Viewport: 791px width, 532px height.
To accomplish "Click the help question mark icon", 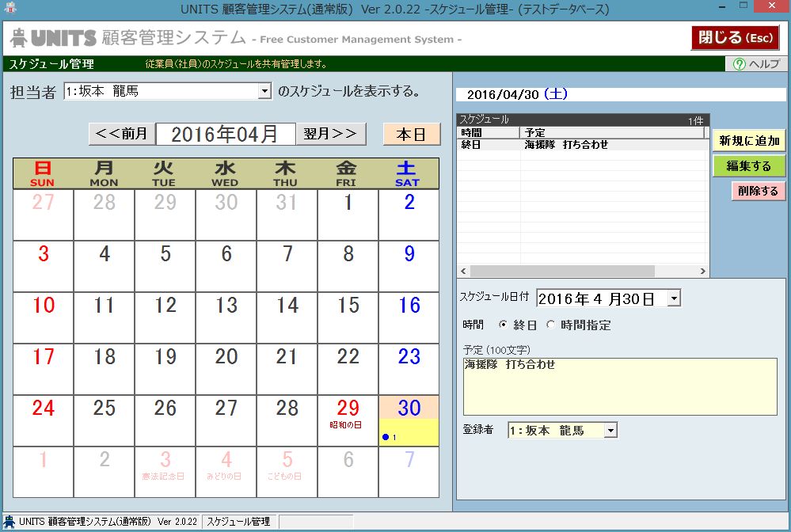I will [x=739, y=64].
